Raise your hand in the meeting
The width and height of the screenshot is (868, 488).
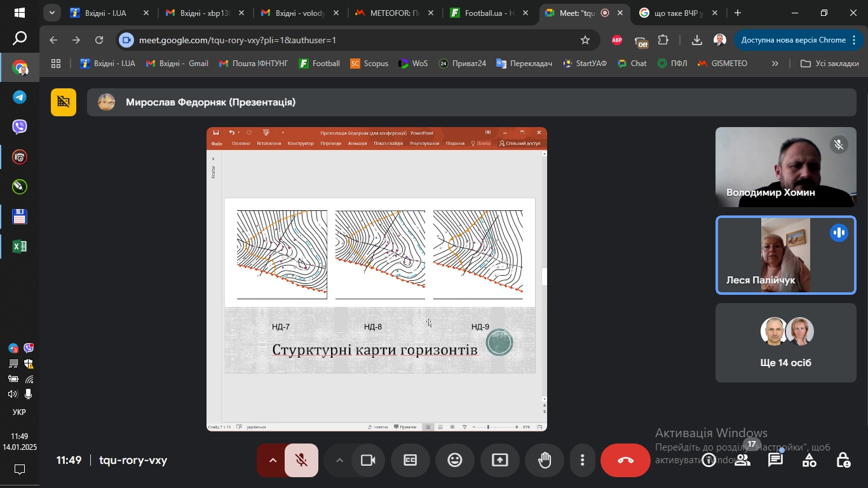tap(545, 460)
